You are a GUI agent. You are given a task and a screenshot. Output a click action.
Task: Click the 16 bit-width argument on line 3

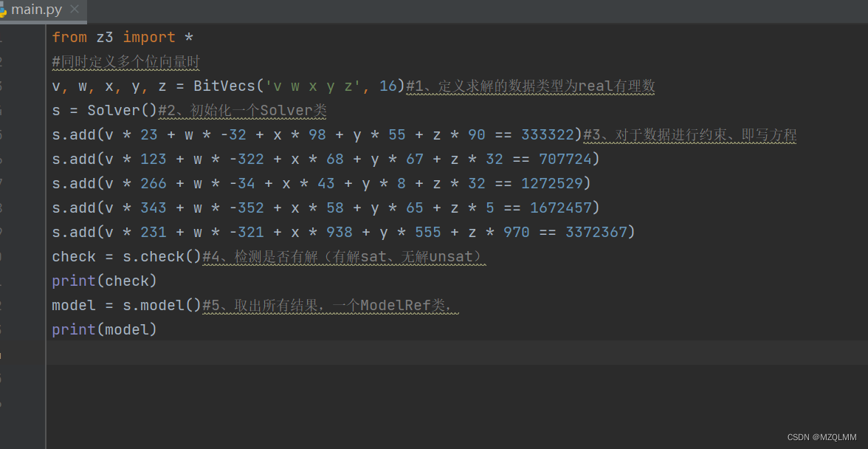[x=389, y=86]
